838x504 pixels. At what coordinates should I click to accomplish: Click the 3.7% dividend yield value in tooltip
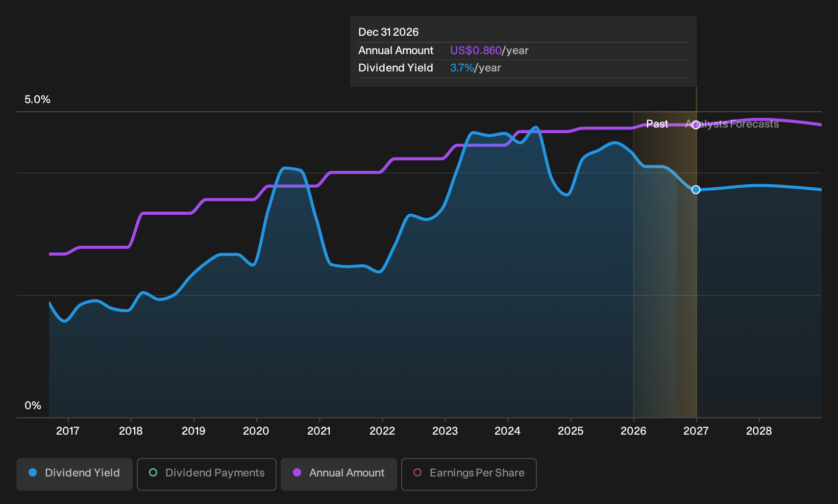point(462,68)
